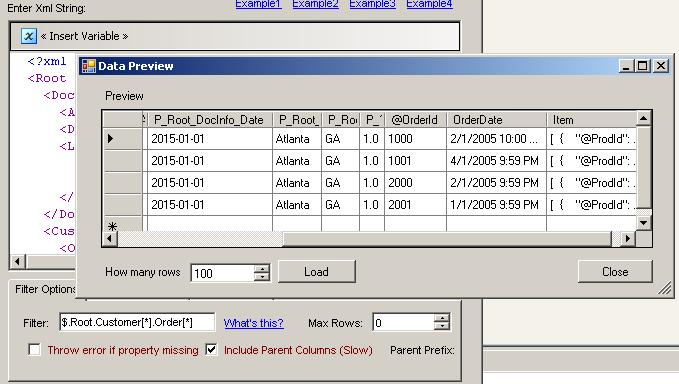Viewport: 679px width, 384px height.
Task: Select the Item column header
Action: (x=592, y=119)
